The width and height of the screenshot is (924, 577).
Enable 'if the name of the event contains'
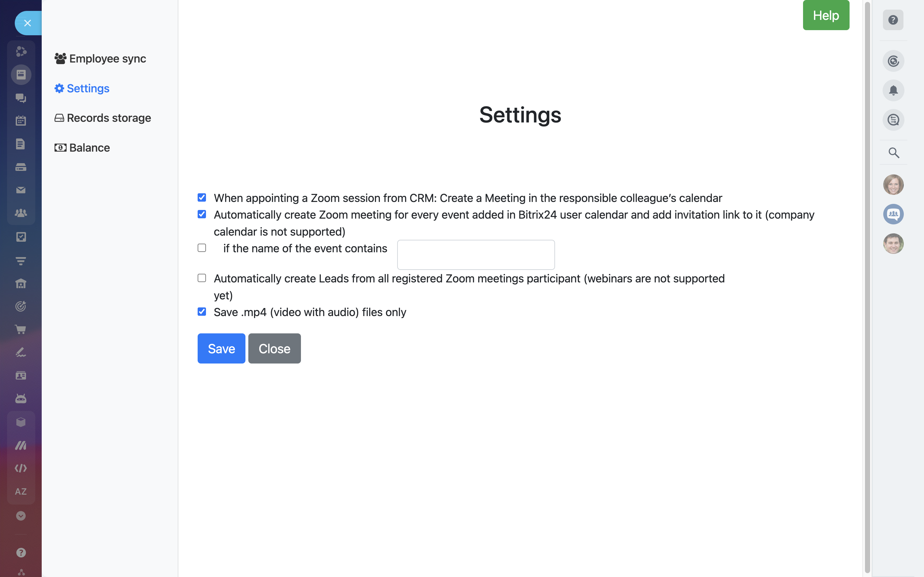202,248
